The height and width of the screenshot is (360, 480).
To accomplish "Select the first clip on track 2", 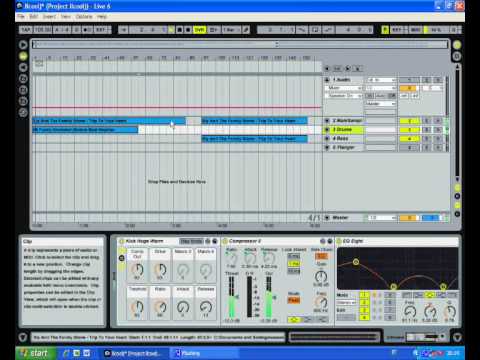I will [x=109, y=121].
